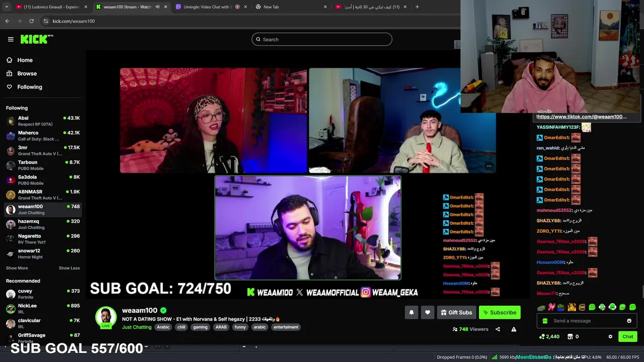This screenshot has width=644, height=362.
Task: Open Maherco channel in Following list
Action: [x=43, y=136]
